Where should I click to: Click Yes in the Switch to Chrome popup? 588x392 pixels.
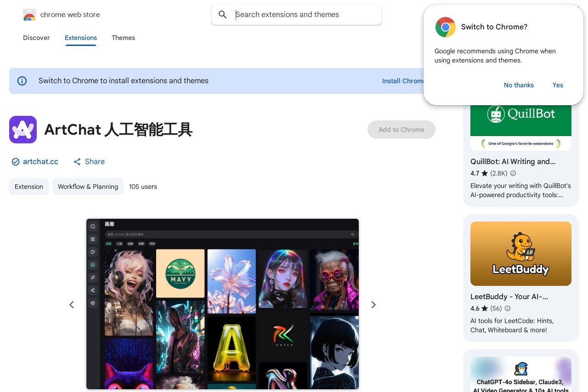pos(558,85)
